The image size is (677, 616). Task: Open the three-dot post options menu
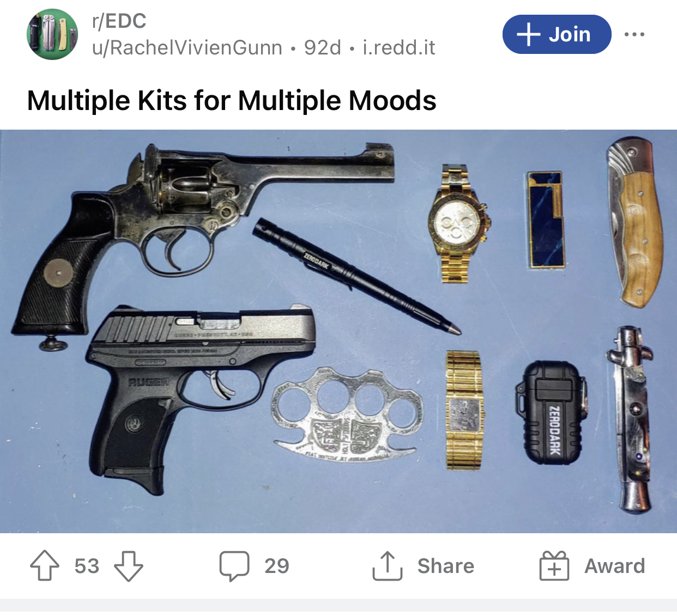click(634, 34)
